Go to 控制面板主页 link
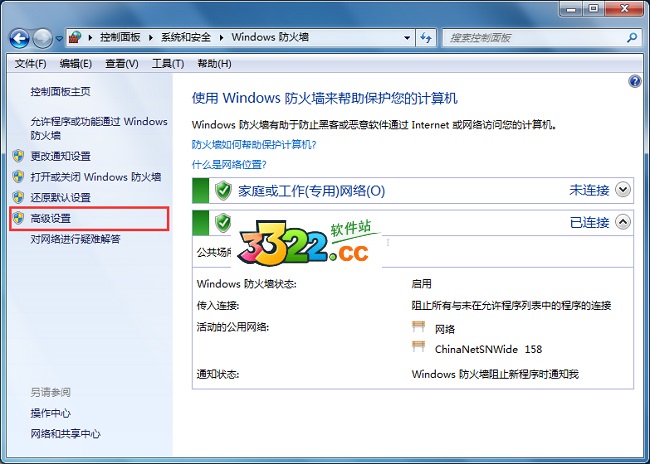 coord(61,91)
